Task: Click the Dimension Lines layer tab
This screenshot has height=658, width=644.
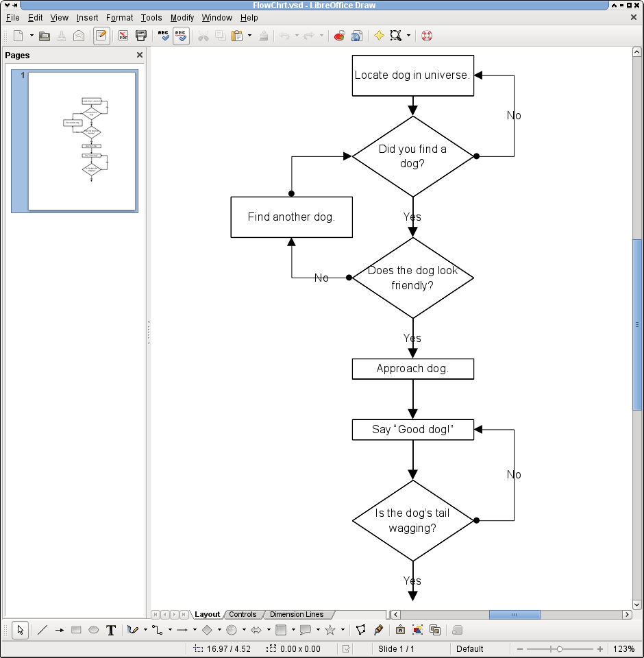Action: [x=297, y=614]
